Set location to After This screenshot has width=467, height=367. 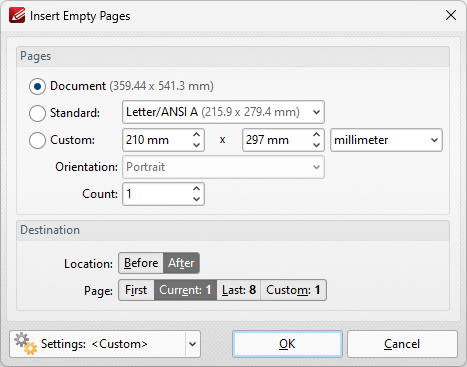181,263
